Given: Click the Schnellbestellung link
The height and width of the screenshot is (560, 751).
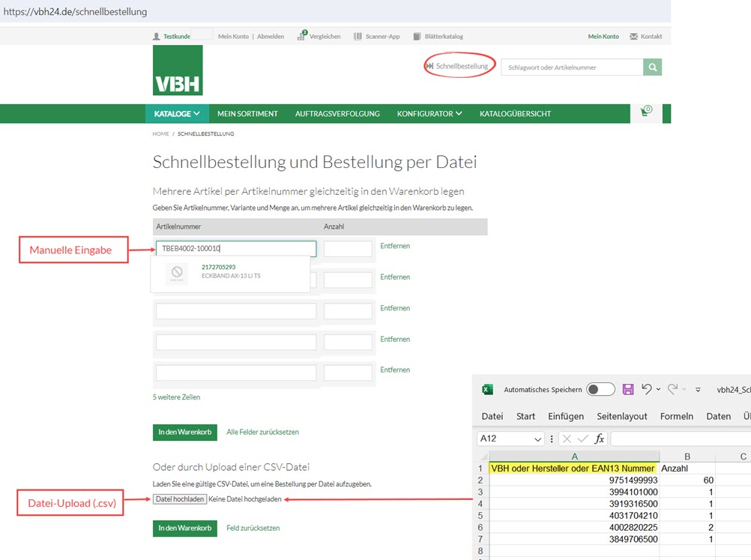Looking at the screenshot, I should pyautogui.click(x=457, y=66).
